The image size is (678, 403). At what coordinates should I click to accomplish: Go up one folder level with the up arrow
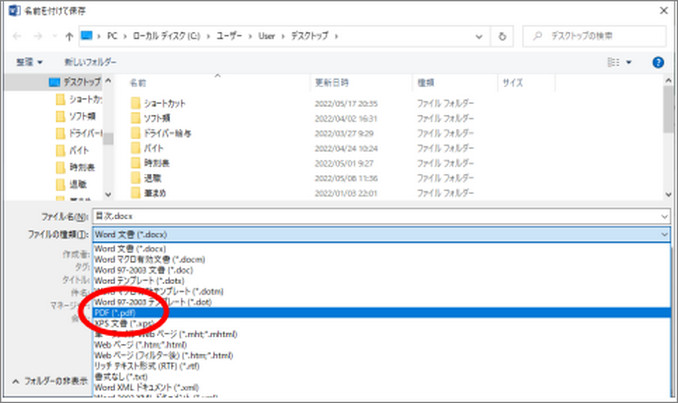69,36
